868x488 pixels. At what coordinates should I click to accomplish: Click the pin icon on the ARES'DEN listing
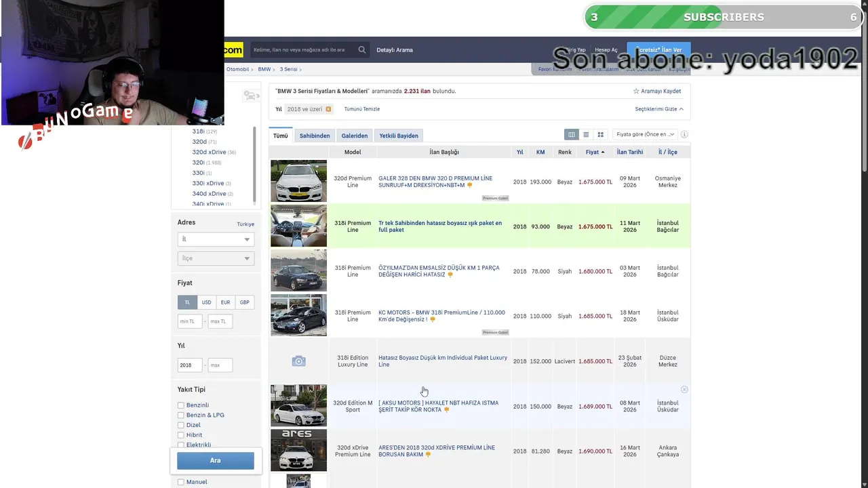tap(429, 455)
